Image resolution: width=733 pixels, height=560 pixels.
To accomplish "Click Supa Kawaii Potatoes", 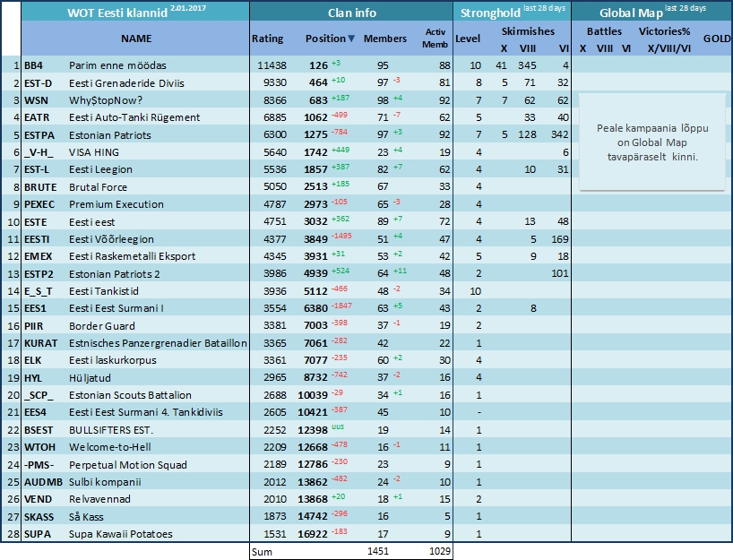I will tap(121, 534).
